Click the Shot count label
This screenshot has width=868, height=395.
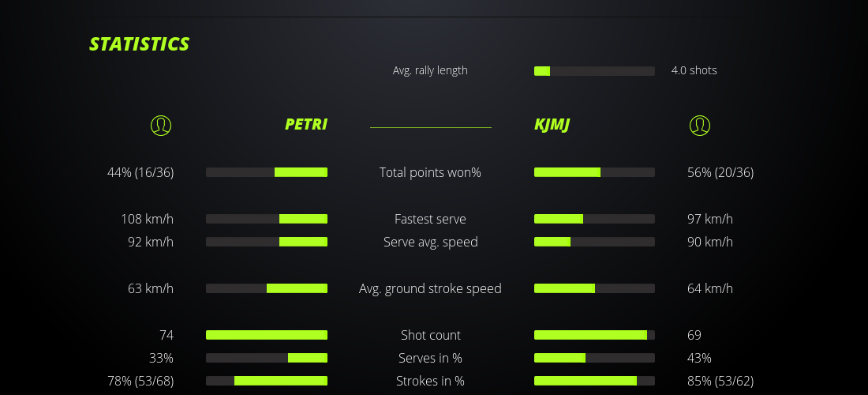(x=430, y=335)
